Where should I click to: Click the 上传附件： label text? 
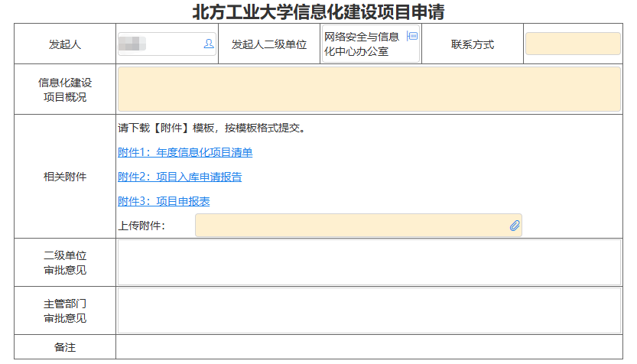pos(141,226)
